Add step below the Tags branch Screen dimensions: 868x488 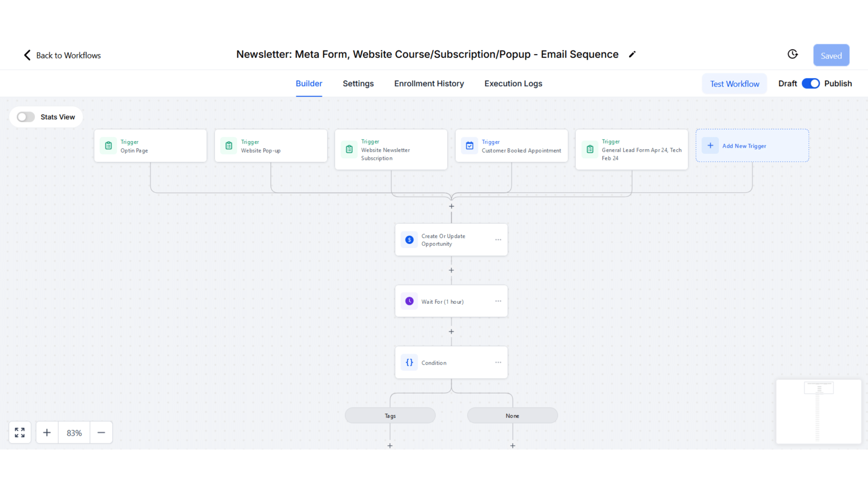click(390, 446)
